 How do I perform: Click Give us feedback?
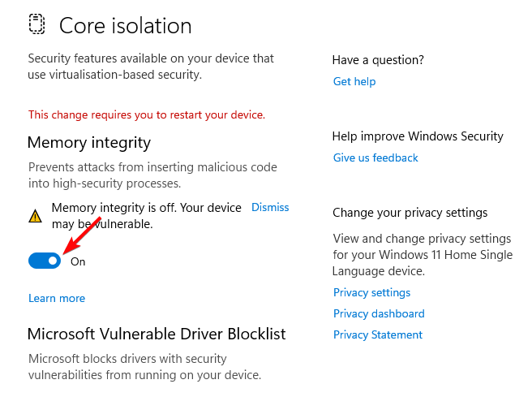point(375,158)
